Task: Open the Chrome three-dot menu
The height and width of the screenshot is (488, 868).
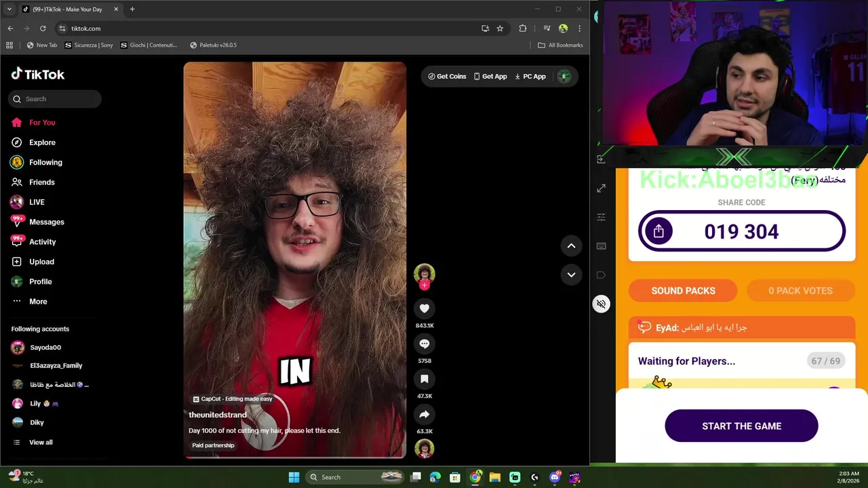Action: point(579,28)
